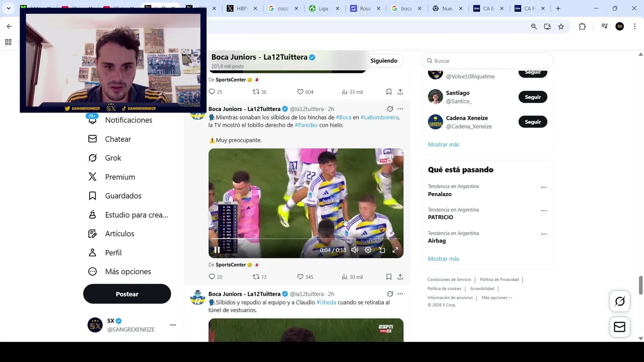Expand Más opciones in footer
This screenshot has height=362, width=644.
pyautogui.click(x=497, y=298)
